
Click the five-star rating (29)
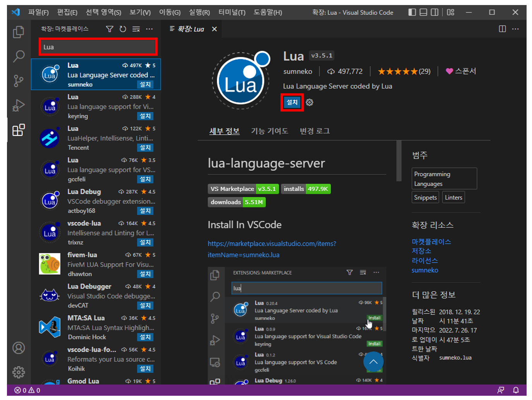404,71
